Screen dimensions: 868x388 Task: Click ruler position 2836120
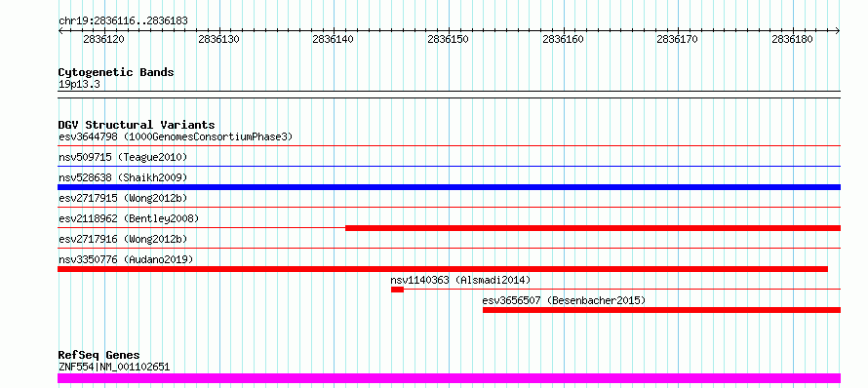pos(104,39)
